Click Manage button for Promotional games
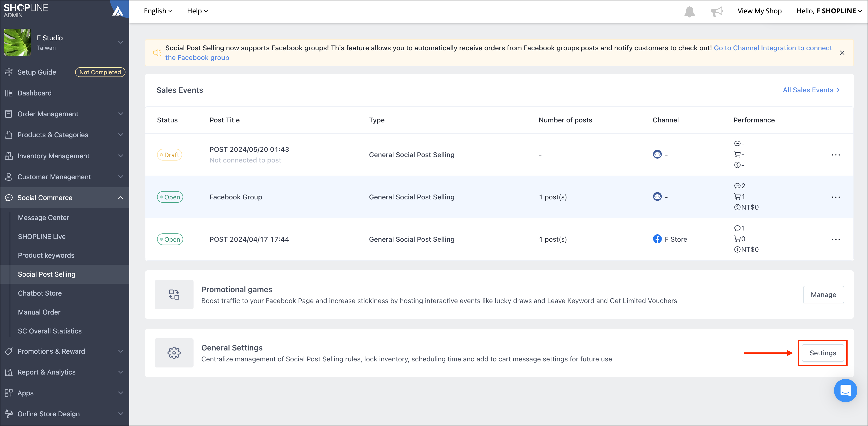Image resolution: width=868 pixels, height=426 pixels. tap(823, 294)
